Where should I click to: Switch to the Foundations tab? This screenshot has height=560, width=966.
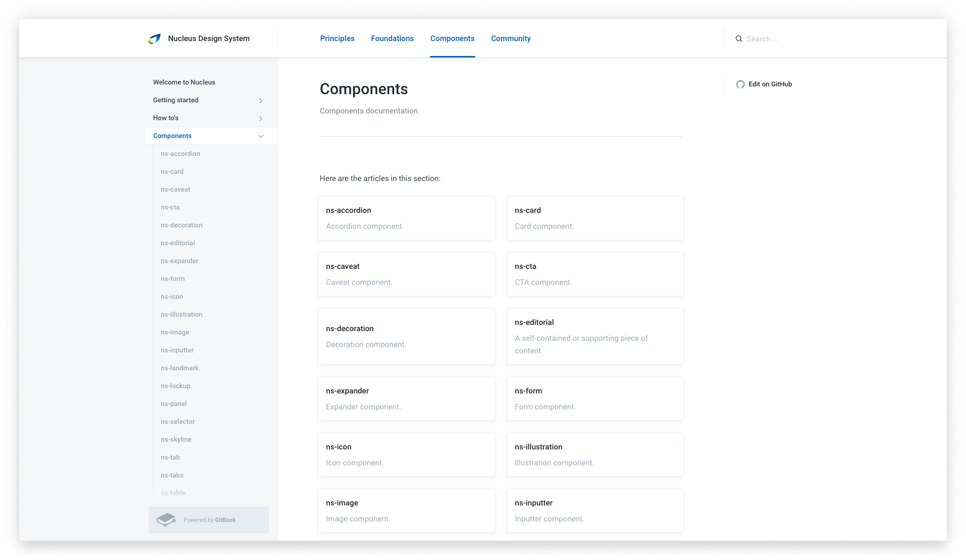[x=392, y=39]
